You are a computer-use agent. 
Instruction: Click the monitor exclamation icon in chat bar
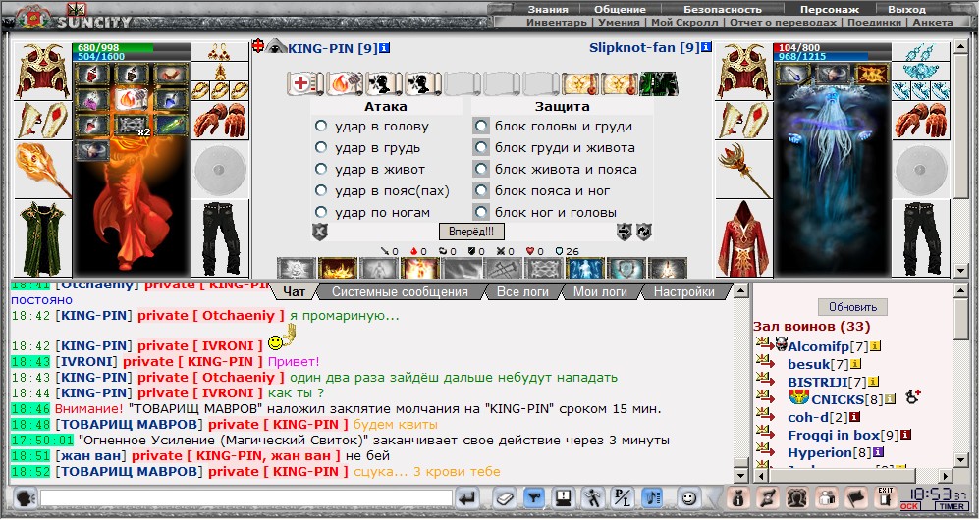[563, 498]
